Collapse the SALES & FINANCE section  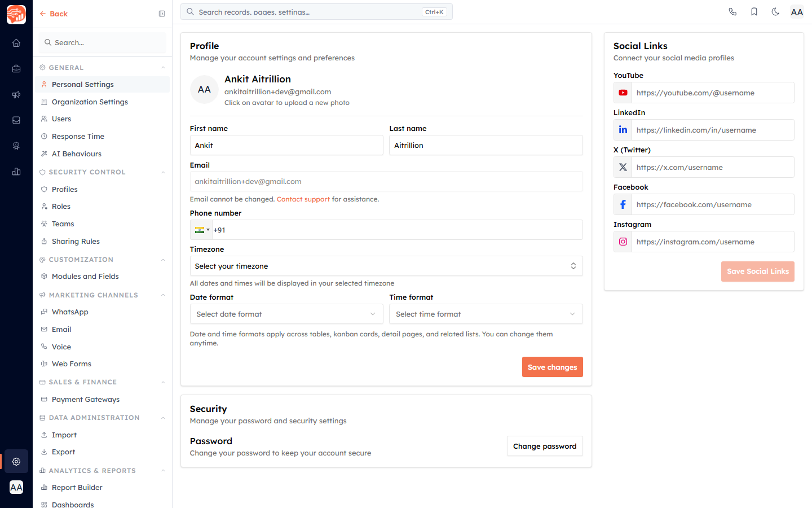(163, 382)
